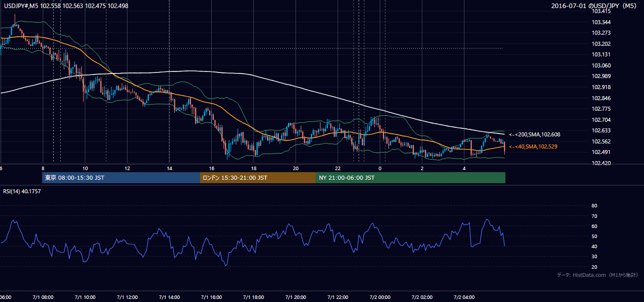644x302 pixels.
Task: Click hour tick 12 above the session bars
Action: (x=127, y=169)
